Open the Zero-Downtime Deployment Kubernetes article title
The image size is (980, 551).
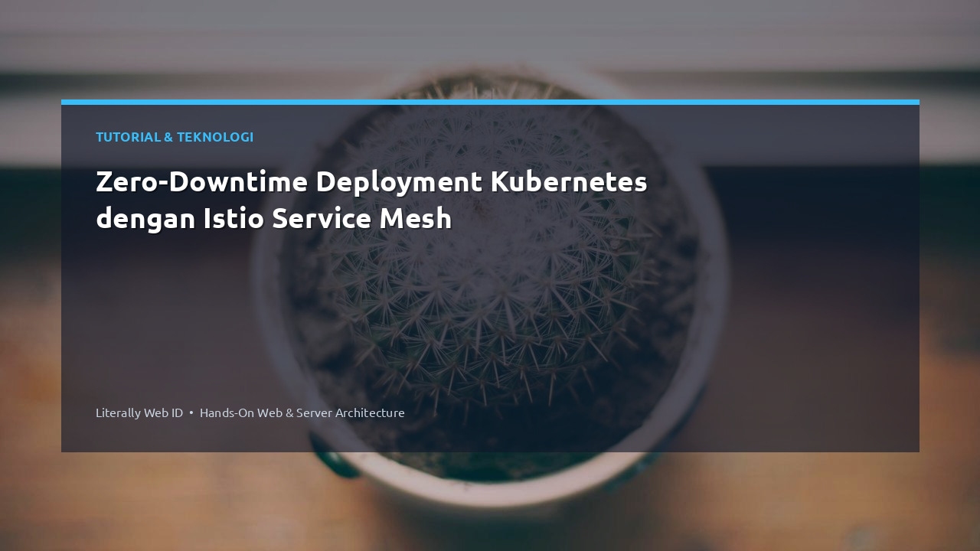(371, 200)
